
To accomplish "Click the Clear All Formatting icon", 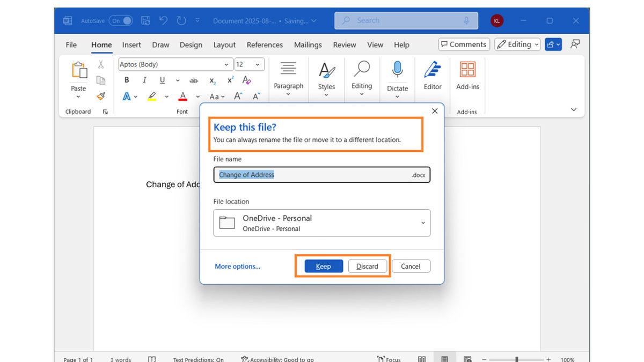I will (x=247, y=80).
